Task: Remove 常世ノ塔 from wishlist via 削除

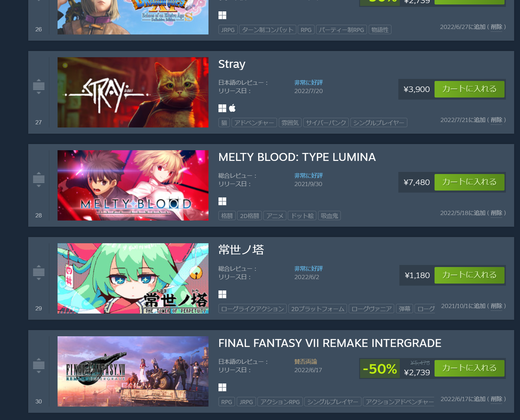Action: pyautogui.click(x=497, y=306)
